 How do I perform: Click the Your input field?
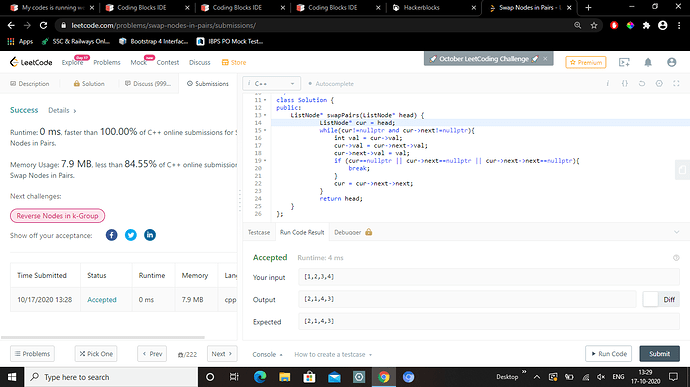click(x=488, y=277)
